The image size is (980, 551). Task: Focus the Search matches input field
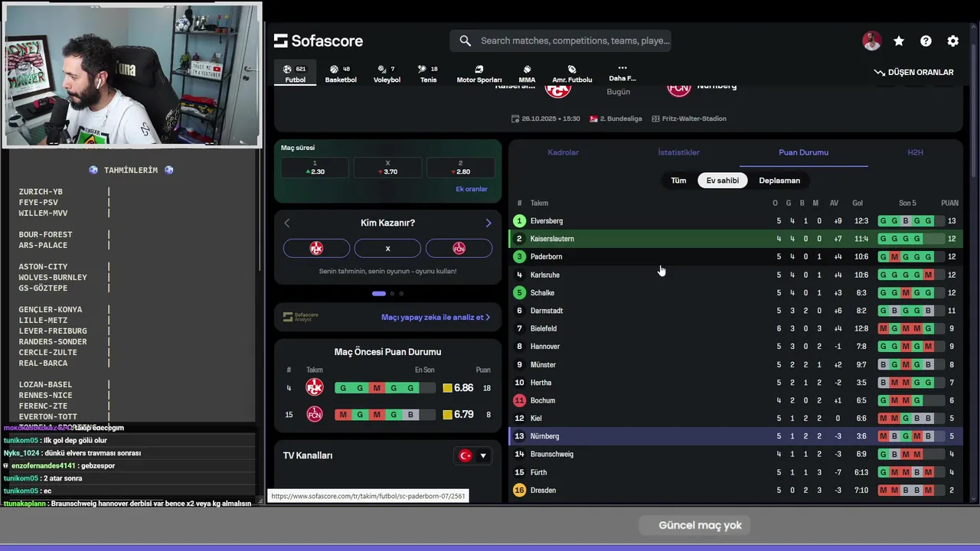[575, 41]
